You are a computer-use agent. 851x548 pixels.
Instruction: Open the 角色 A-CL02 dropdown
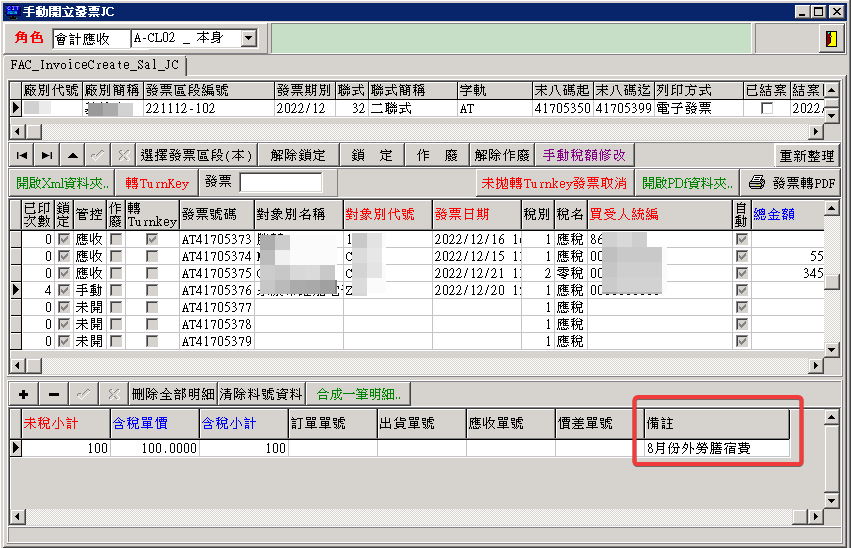pos(248,39)
